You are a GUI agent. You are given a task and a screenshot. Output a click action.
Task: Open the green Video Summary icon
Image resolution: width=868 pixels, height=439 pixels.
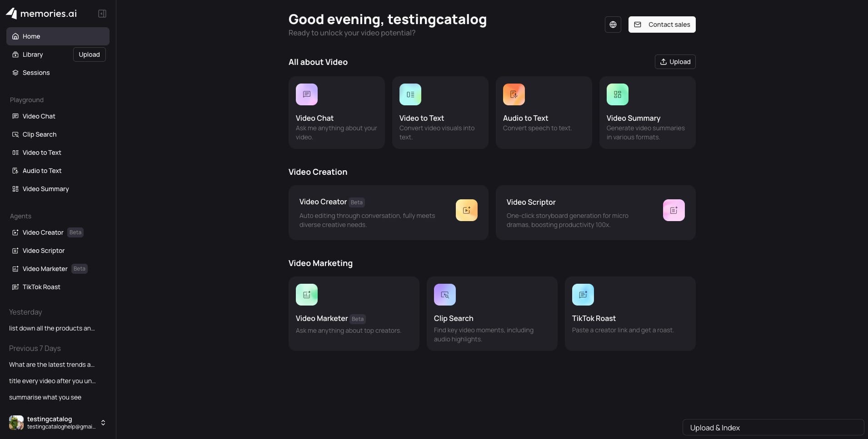click(617, 94)
